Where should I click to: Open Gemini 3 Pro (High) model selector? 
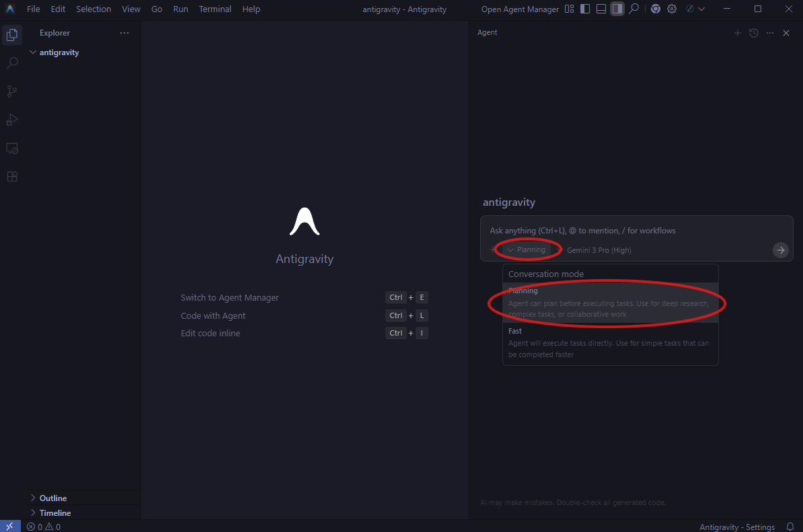pos(599,250)
